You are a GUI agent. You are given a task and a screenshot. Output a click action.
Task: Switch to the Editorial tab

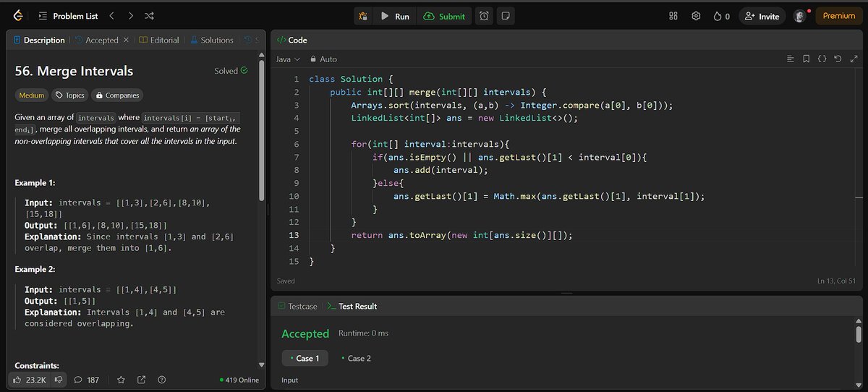click(159, 41)
